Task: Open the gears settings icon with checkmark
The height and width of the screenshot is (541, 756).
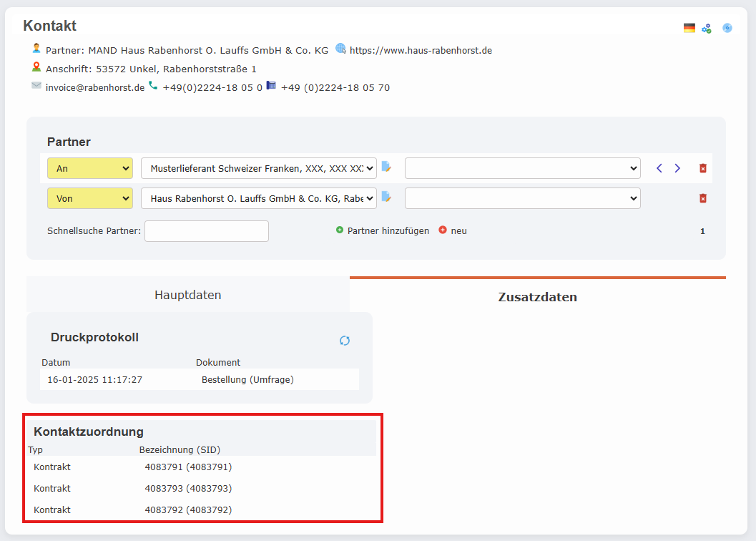Action: pos(707,28)
